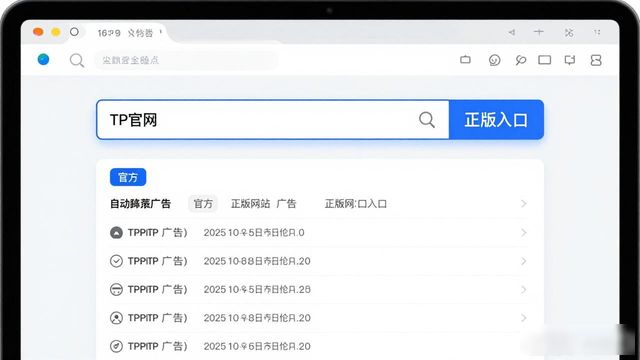640x360 pixels.
Task: Click the first small rectangle icon in the toolbar's right-hand group
Action: [x=465, y=60]
